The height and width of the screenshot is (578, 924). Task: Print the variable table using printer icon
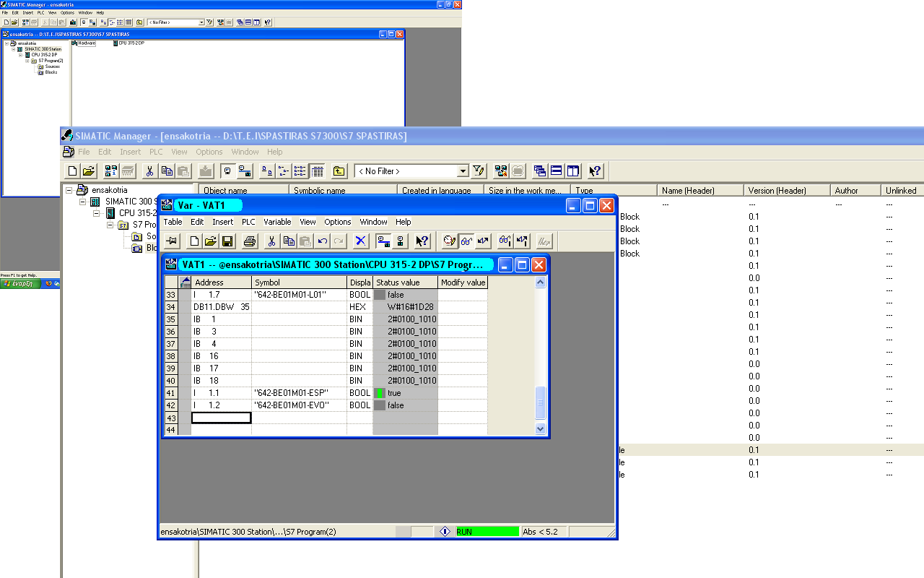(x=250, y=241)
